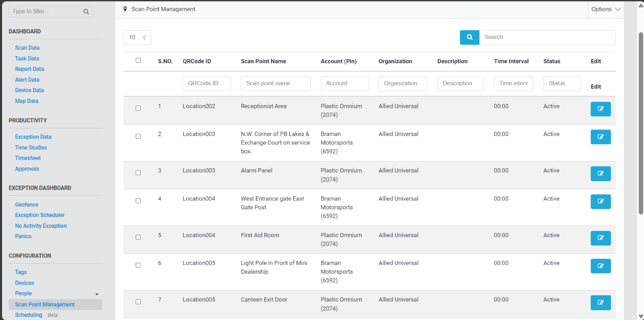The width and height of the screenshot is (644, 320).
Task: Open Scan Data in the sidebar
Action: 27,48
